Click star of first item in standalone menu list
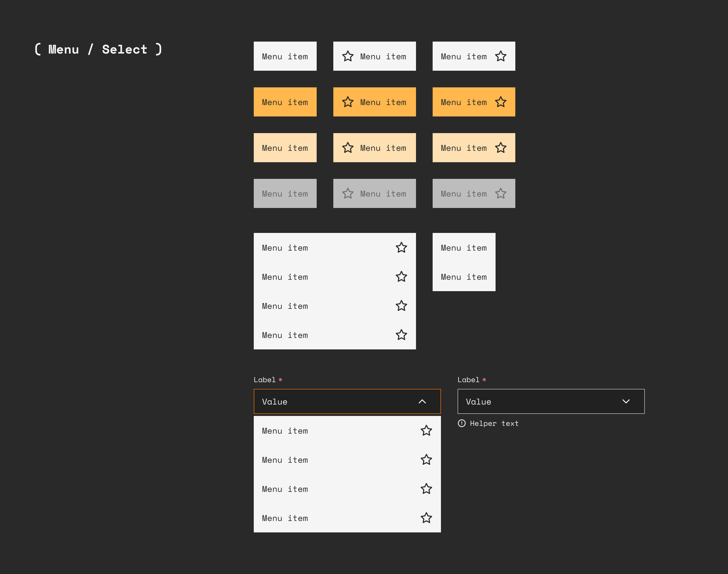The width and height of the screenshot is (728, 574). point(401,248)
